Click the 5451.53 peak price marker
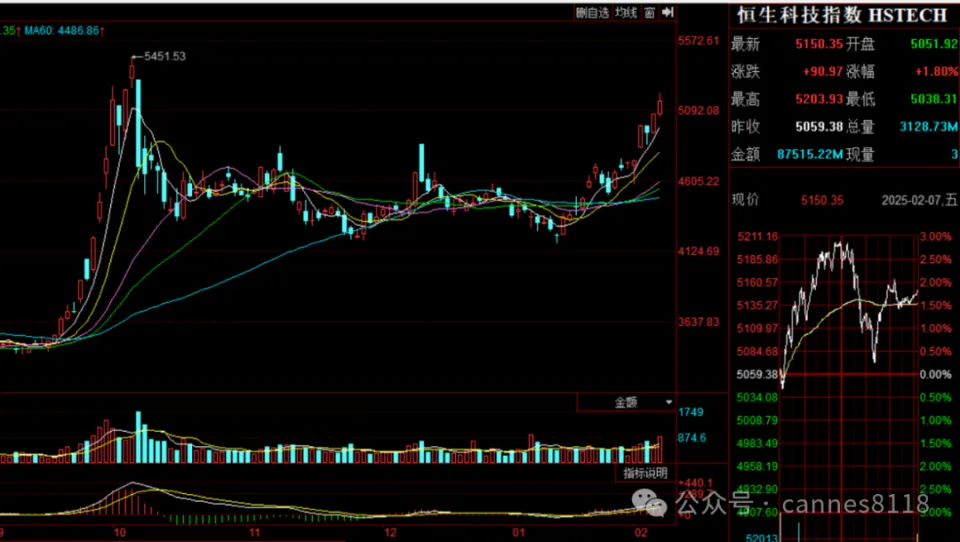960x542 pixels. 164,56
